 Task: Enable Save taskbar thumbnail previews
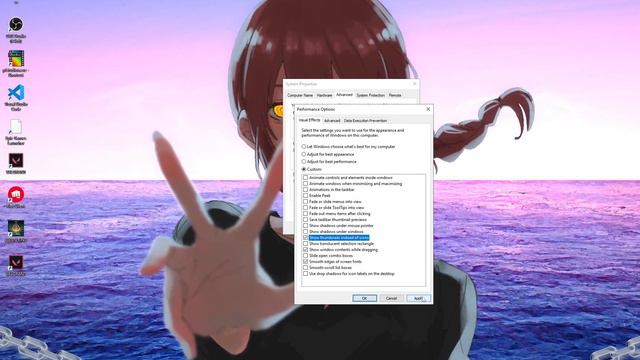[x=306, y=220]
